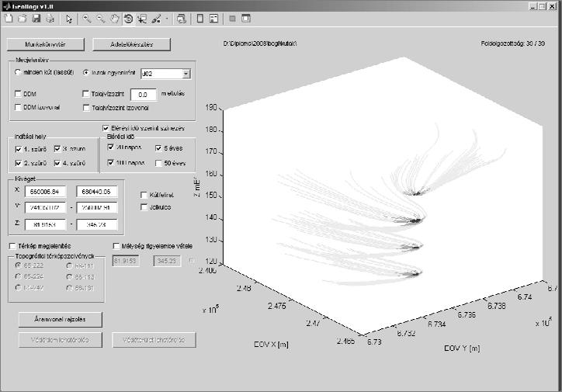Image resolution: width=562 pixels, height=392 pixels.
Task: Enable the Kútfelirat checkbox
Action: coord(144,195)
